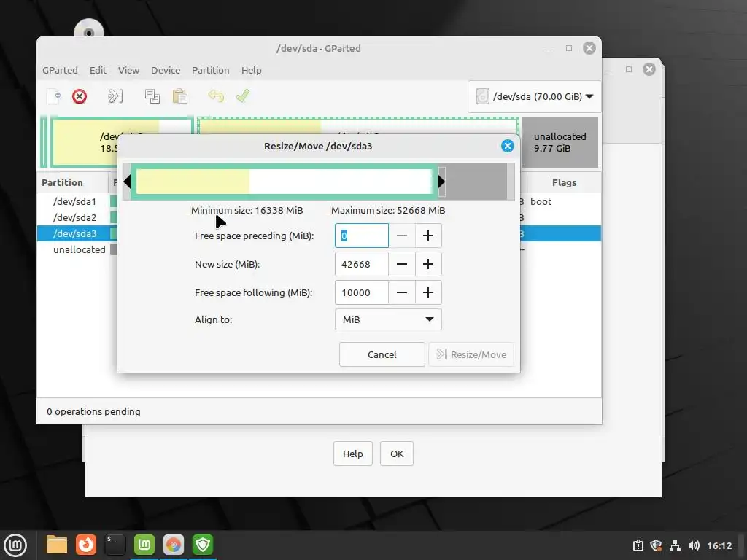Click right arrow handle of partition bar

point(441,182)
